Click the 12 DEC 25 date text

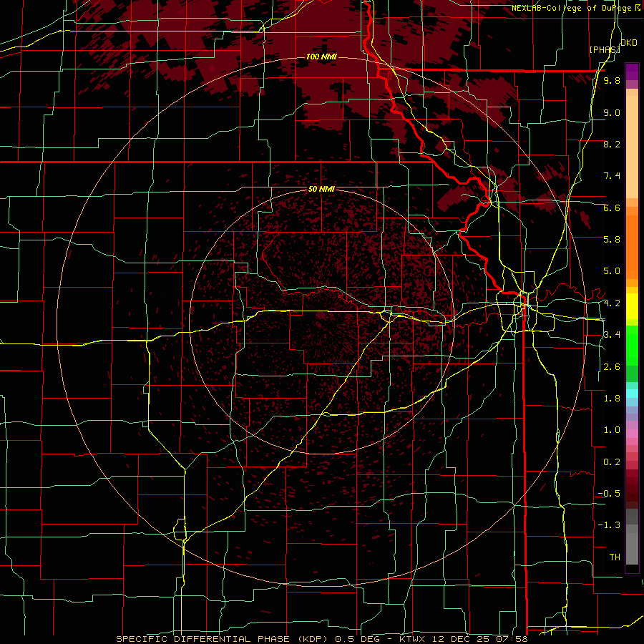pyautogui.click(x=459, y=639)
